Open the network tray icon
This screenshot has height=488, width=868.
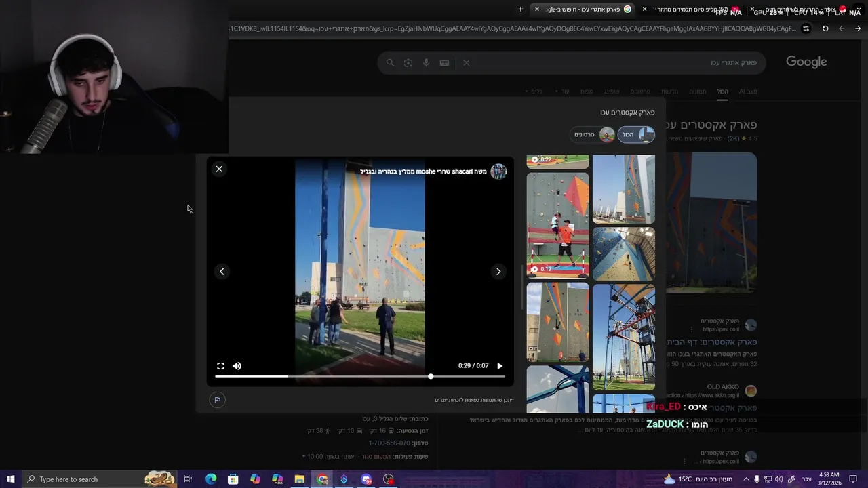point(768,479)
